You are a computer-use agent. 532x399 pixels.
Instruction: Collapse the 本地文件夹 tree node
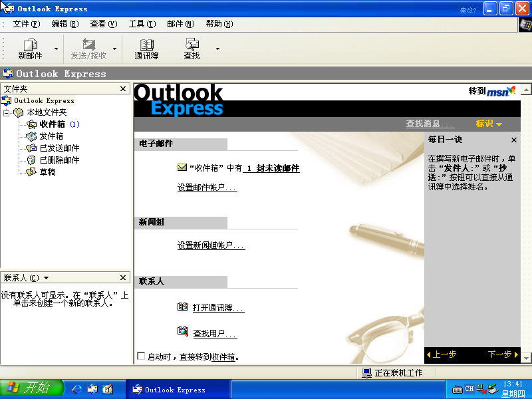coord(6,112)
